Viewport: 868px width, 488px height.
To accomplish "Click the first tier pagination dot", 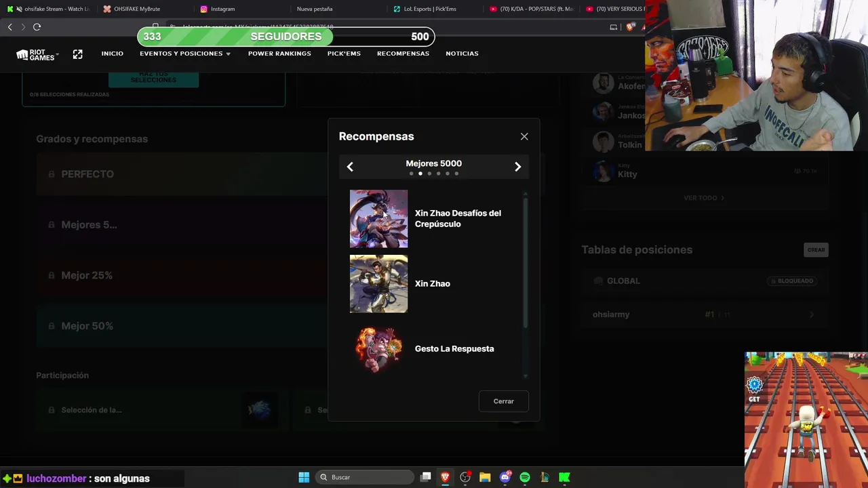I will tap(411, 174).
